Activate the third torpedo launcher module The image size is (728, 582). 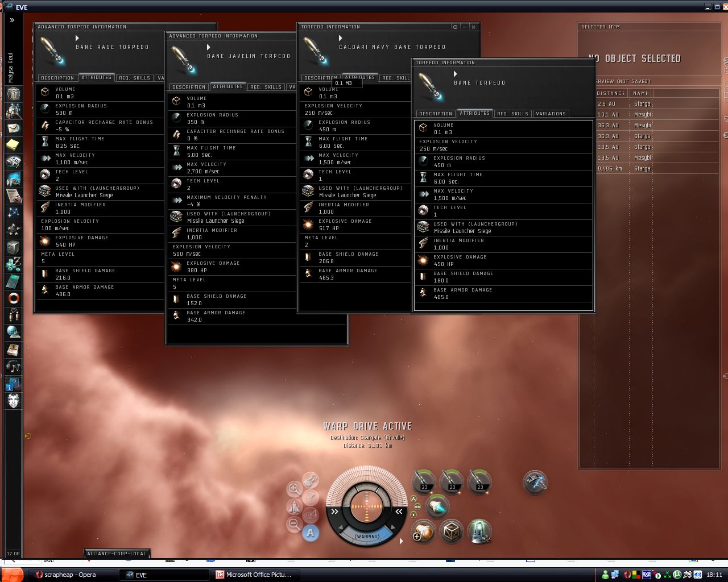pyautogui.click(x=479, y=481)
